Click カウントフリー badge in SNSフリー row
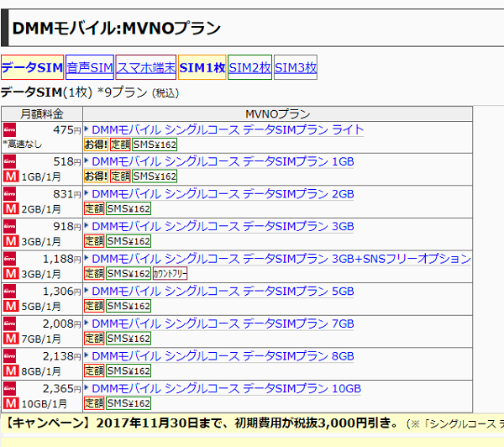This screenshot has height=447, width=504. [170, 274]
